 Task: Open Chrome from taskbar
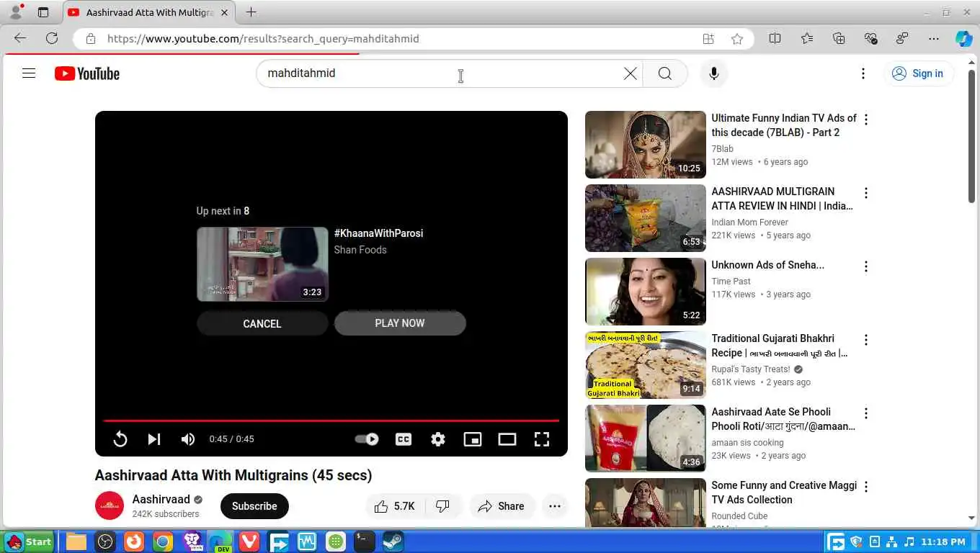[163, 541]
